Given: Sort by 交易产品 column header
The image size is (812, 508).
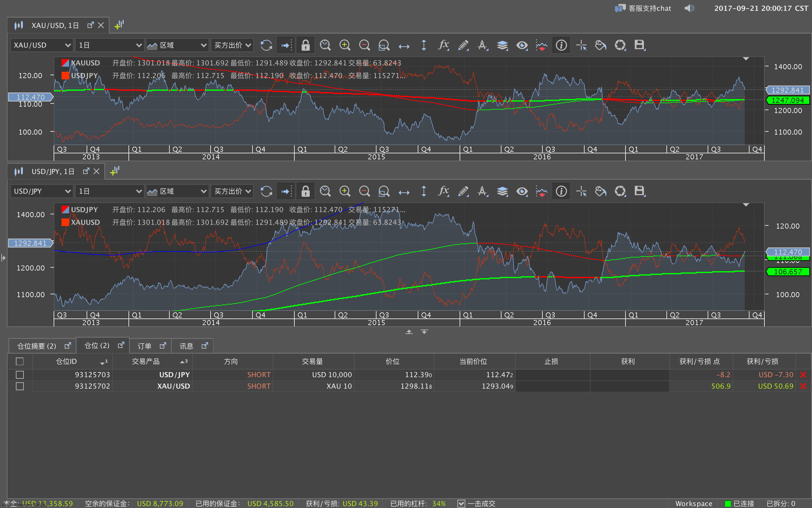Looking at the screenshot, I should 152,362.
